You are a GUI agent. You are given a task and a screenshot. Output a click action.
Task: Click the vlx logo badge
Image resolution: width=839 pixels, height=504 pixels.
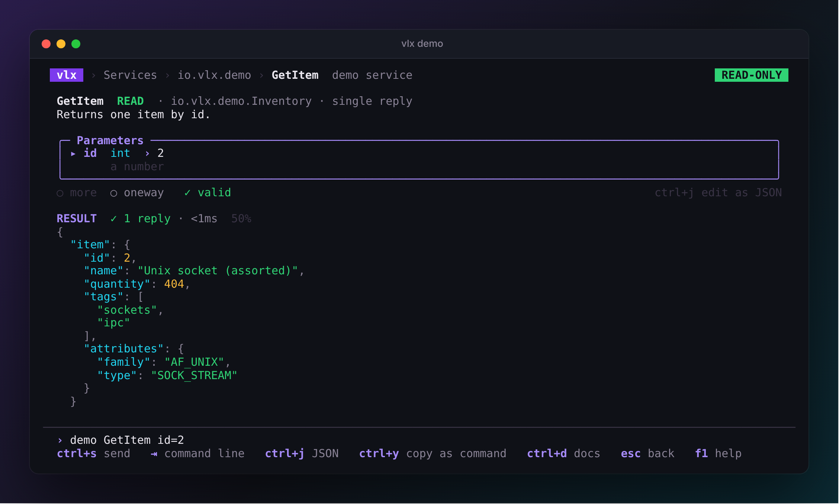67,75
